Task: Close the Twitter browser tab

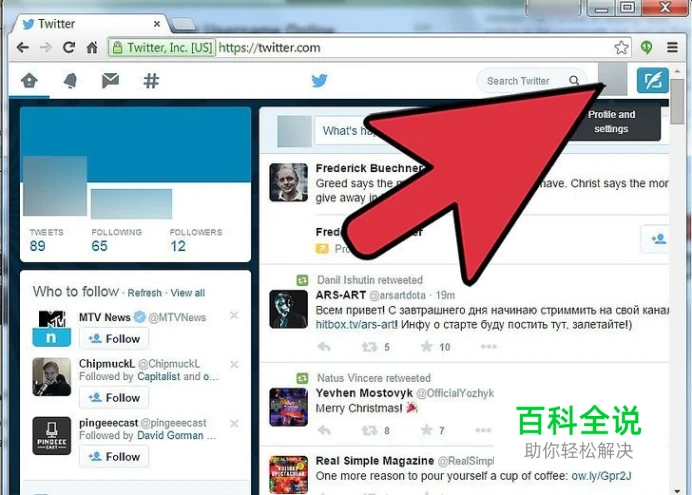Action: (157, 24)
